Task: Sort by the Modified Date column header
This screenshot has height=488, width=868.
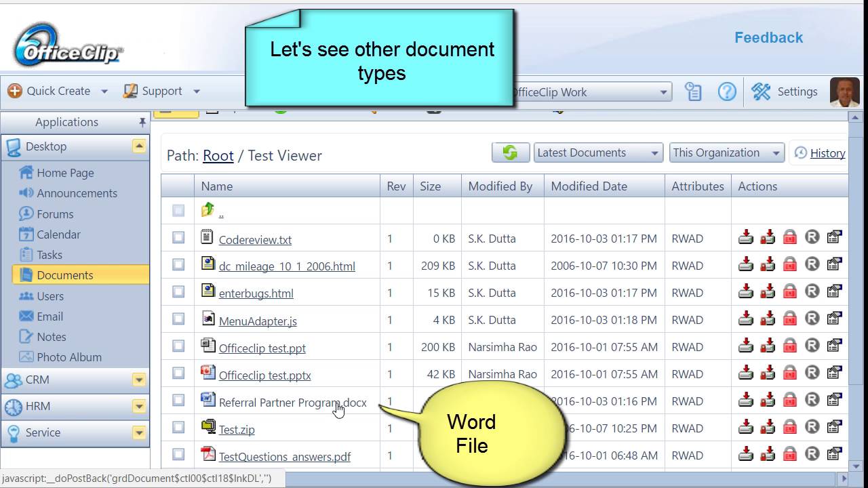Action: (589, 186)
